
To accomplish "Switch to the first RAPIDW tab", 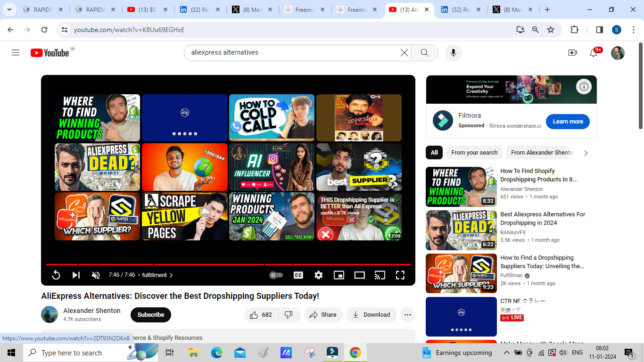I will coord(43,9).
